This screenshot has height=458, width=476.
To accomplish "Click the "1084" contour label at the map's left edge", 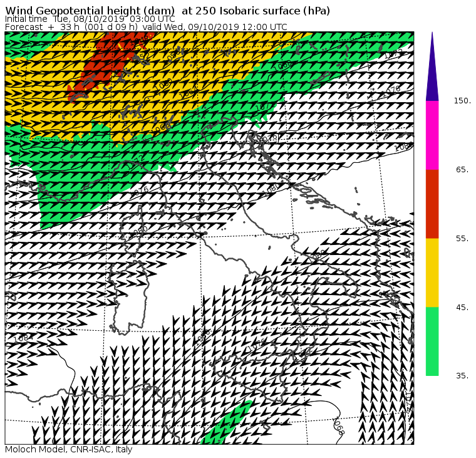I will tap(23, 338).
